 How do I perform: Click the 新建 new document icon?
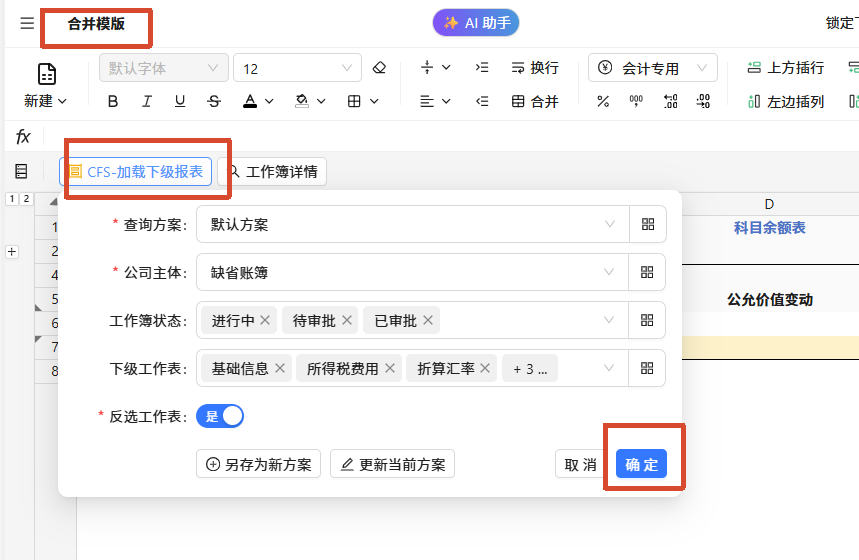pos(47,74)
